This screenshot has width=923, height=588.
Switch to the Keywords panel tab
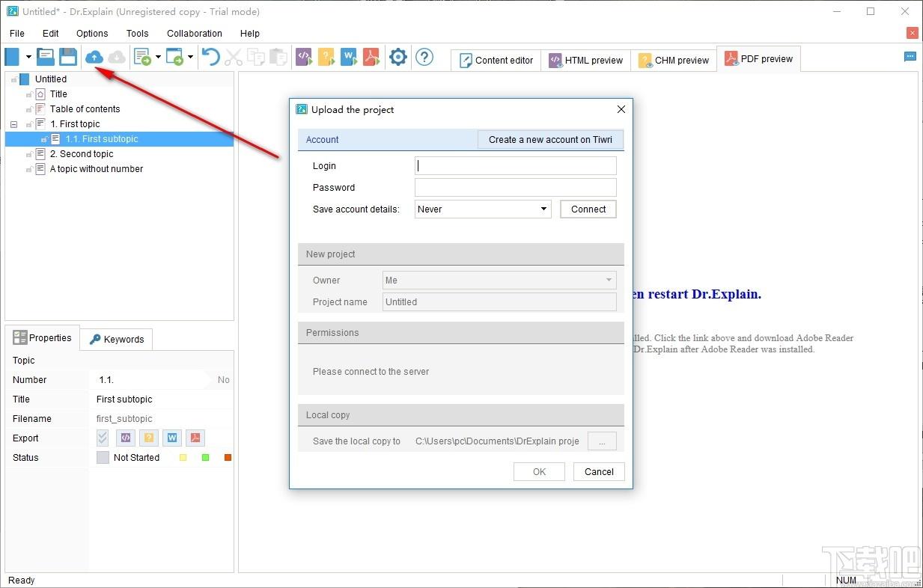(116, 340)
